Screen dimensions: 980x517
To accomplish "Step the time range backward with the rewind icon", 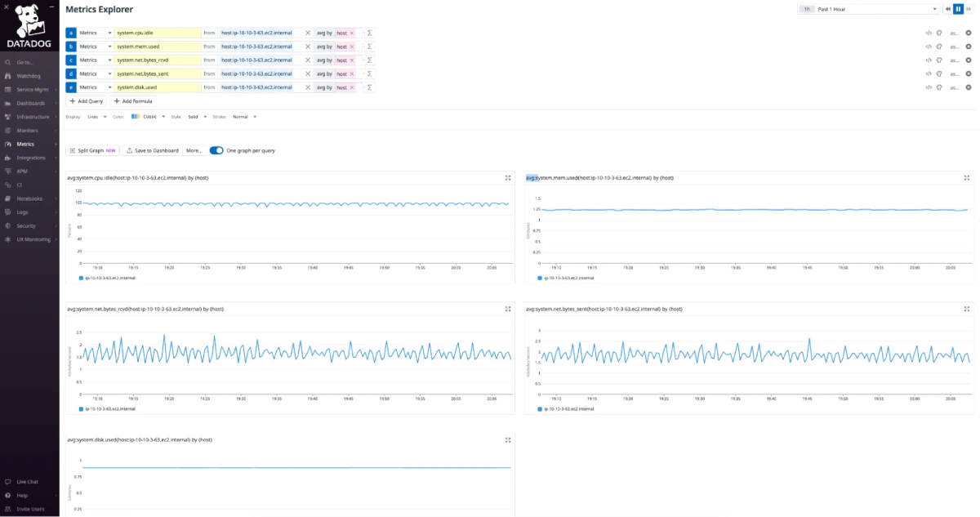I will coord(948,9).
